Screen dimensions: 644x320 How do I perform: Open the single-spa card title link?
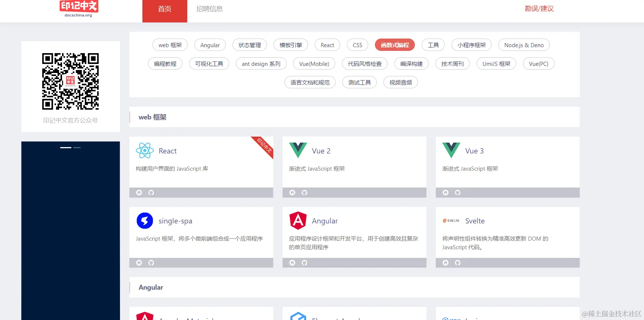coord(175,221)
